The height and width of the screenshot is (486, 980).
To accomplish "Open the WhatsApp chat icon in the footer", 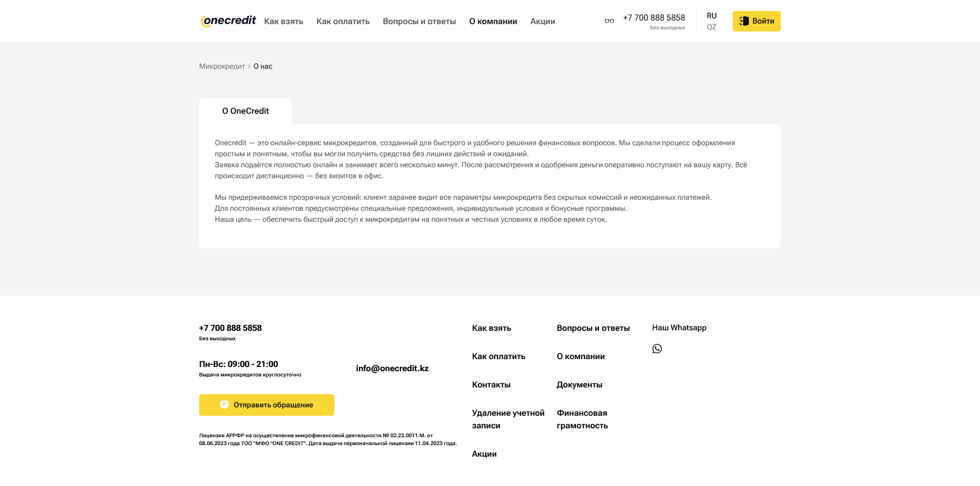I will pyautogui.click(x=657, y=349).
